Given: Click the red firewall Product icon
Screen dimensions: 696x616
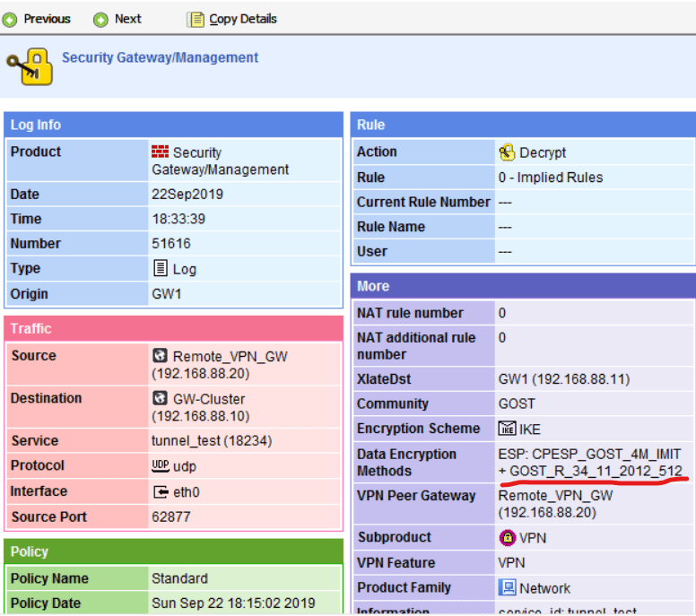Looking at the screenshot, I should [x=160, y=152].
